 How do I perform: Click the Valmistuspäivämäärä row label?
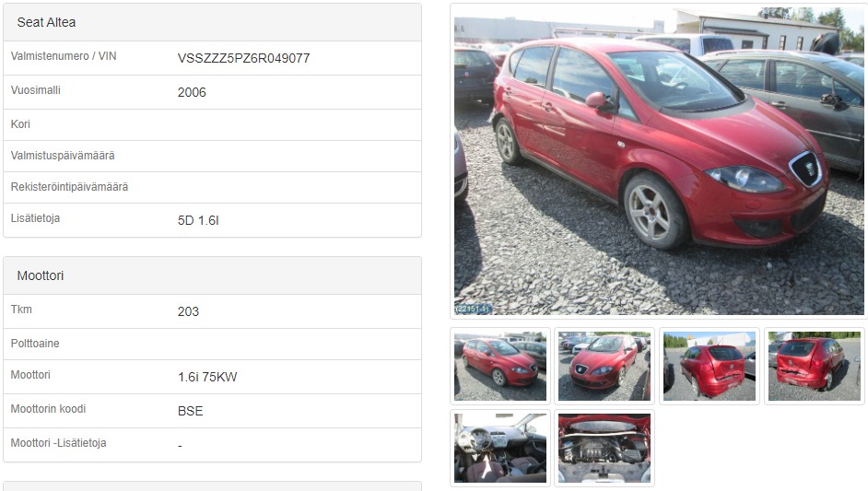click(63, 156)
